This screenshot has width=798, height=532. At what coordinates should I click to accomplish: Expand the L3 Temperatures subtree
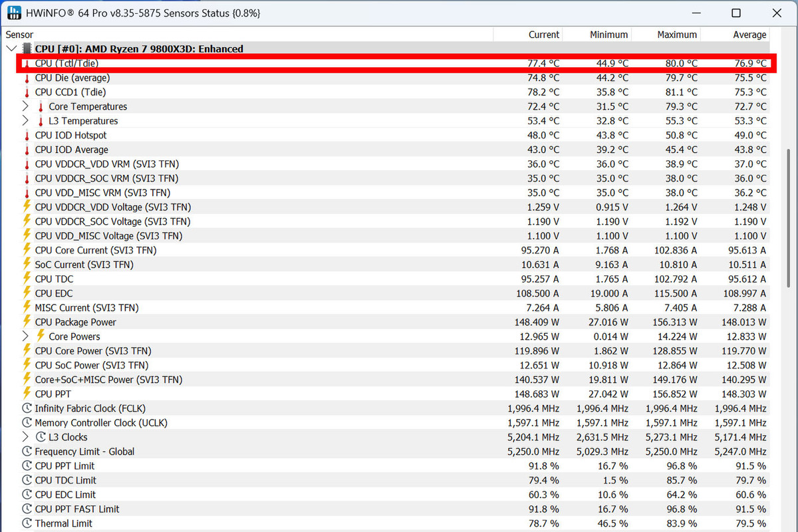25,121
